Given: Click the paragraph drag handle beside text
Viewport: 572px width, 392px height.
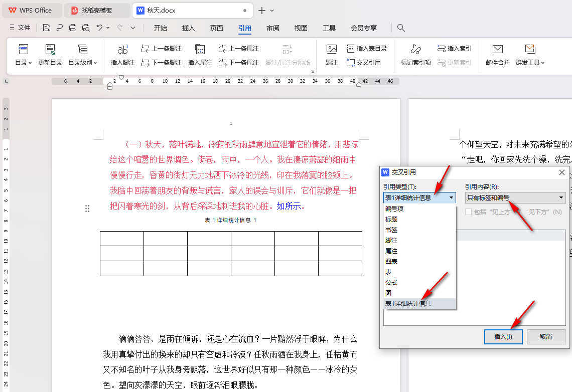Looking at the screenshot, I should pyautogui.click(x=87, y=209).
